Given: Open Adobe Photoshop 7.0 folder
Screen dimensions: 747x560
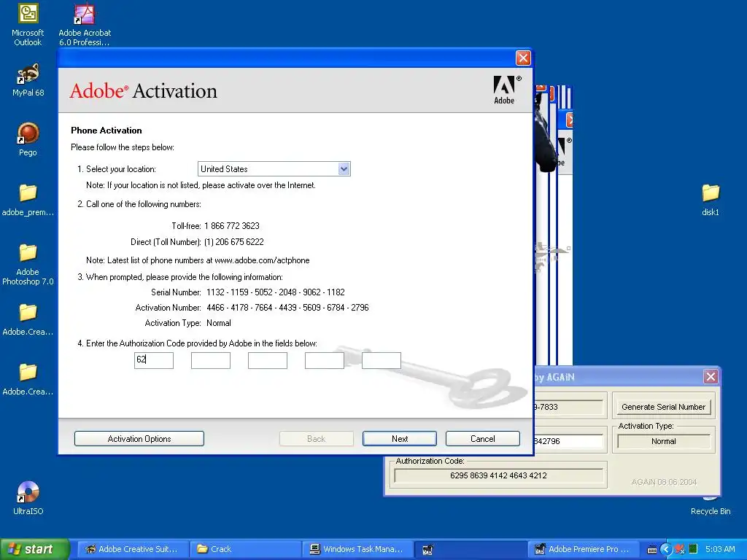Looking at the screenshot, I should 28,264.
